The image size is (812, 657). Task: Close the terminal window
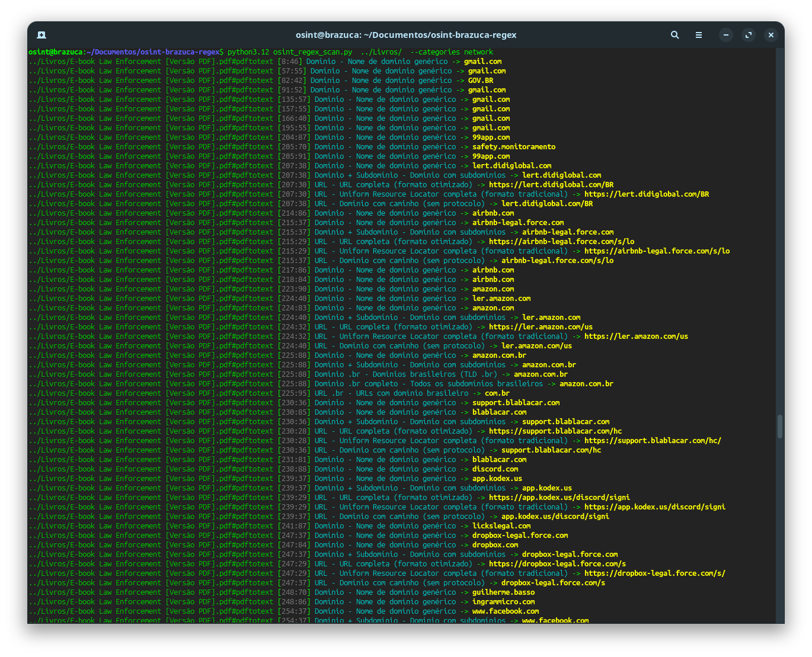coord(771,35)
